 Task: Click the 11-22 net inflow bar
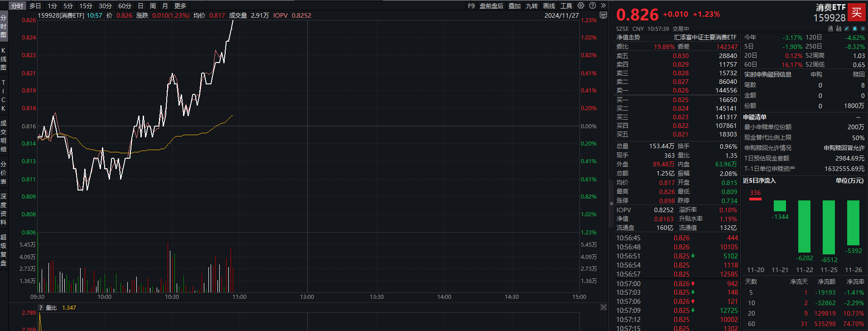(x=804, y=226)
